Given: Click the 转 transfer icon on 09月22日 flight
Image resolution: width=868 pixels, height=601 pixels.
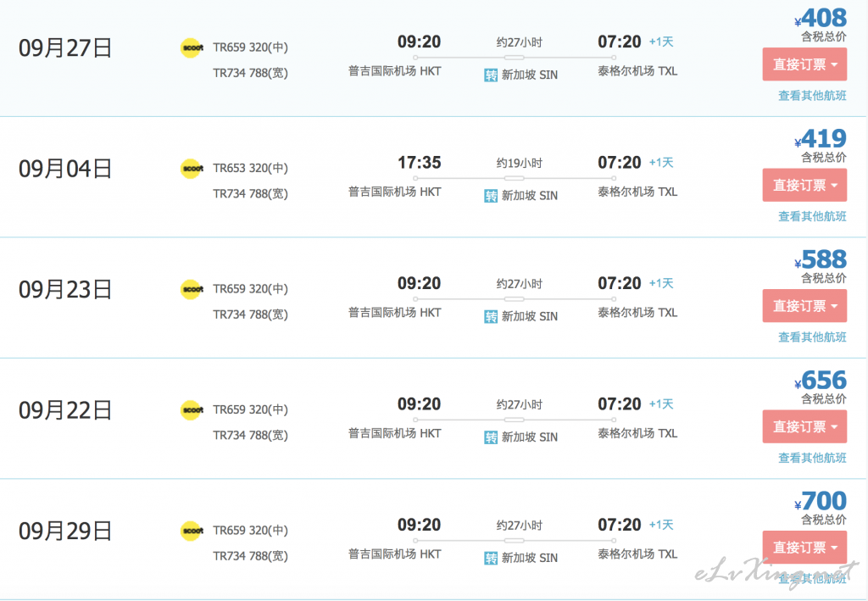Looking at the screenshot, I should 491,437.
